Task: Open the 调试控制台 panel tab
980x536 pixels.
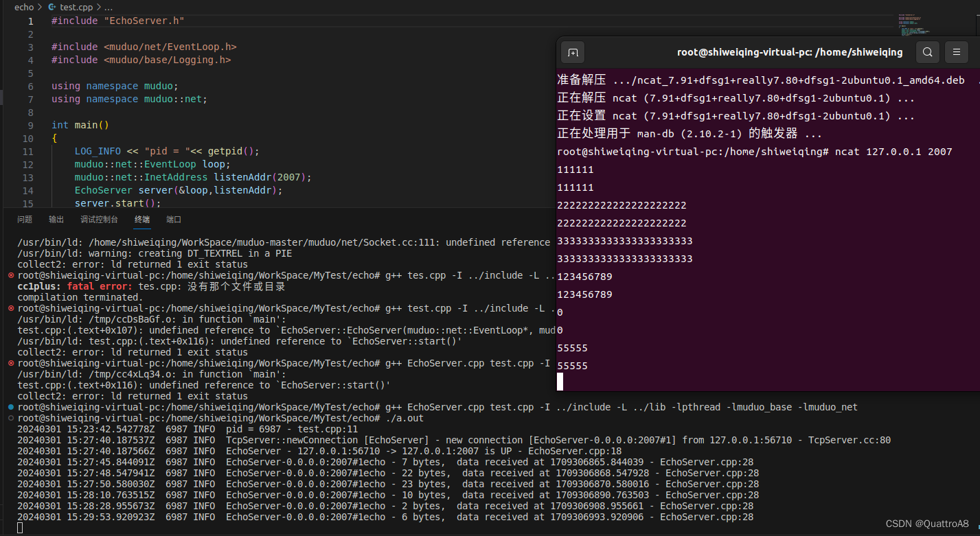Action: (99, 220)
